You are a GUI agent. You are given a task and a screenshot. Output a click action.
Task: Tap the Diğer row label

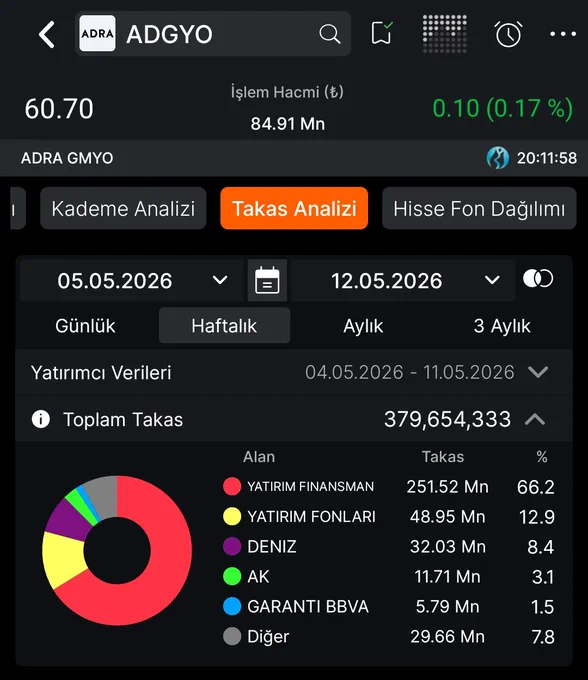coord(268,637)
